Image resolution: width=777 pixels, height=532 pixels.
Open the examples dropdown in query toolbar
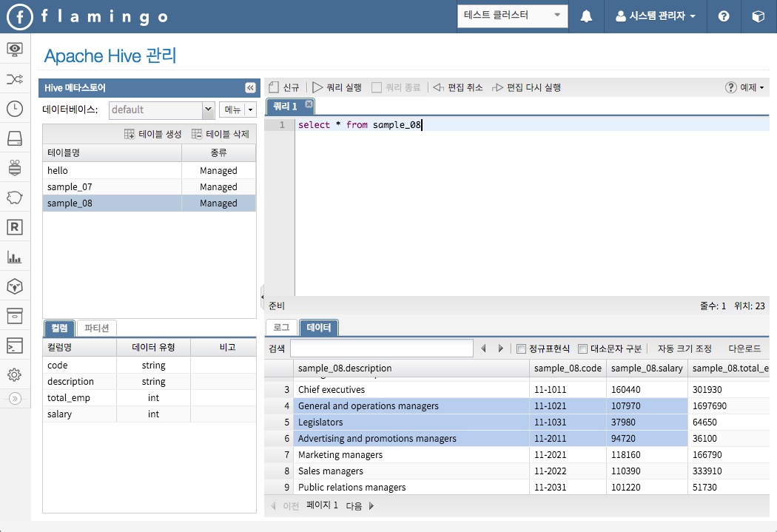[744, 87]
